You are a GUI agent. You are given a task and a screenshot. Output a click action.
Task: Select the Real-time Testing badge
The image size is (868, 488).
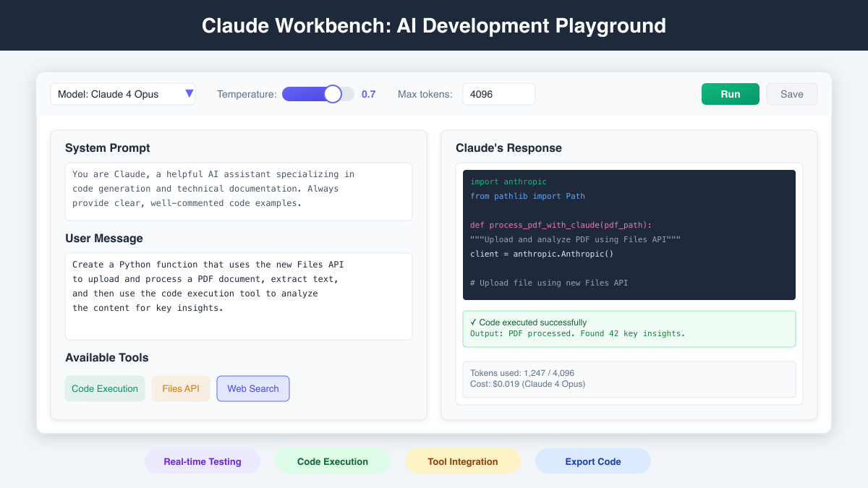click(x=203, y=461)
